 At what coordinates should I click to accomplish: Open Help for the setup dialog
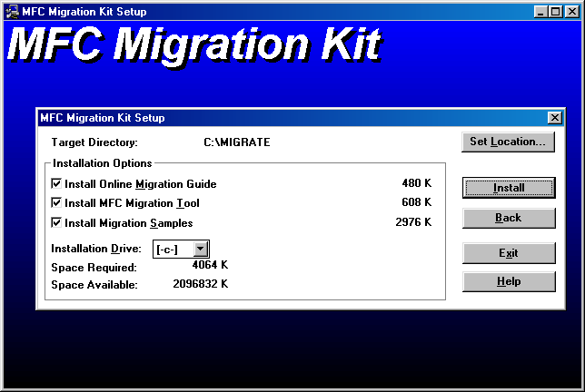tap(509, 281)
